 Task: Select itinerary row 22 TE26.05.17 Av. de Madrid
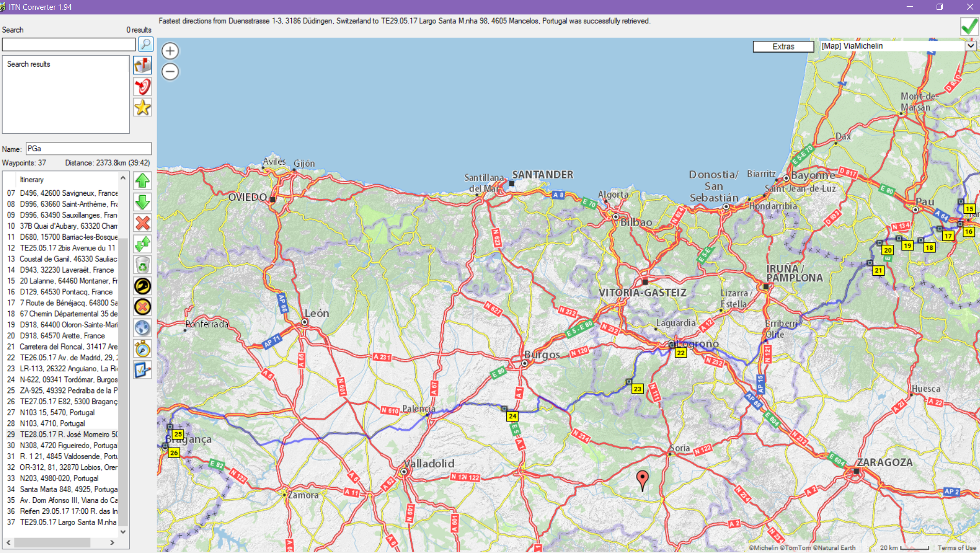coord(62,357)
